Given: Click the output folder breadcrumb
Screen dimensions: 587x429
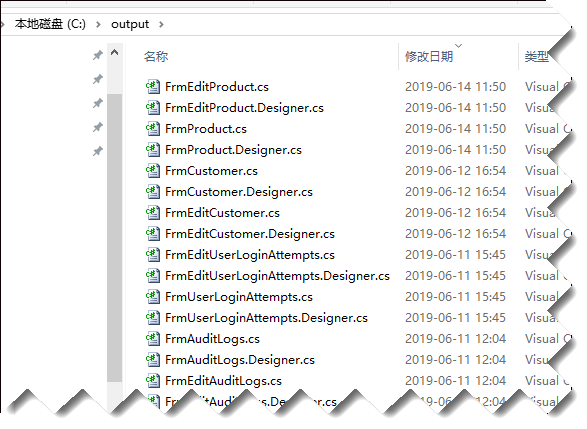Looking at the screenshot, I should tap(130, 24).
